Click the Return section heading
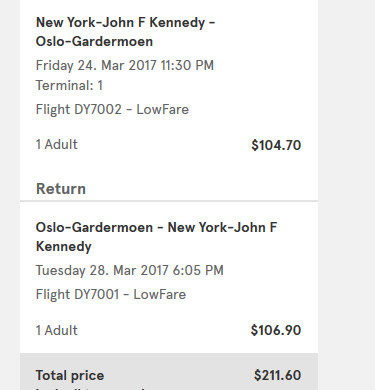 (x=61, y=189)
